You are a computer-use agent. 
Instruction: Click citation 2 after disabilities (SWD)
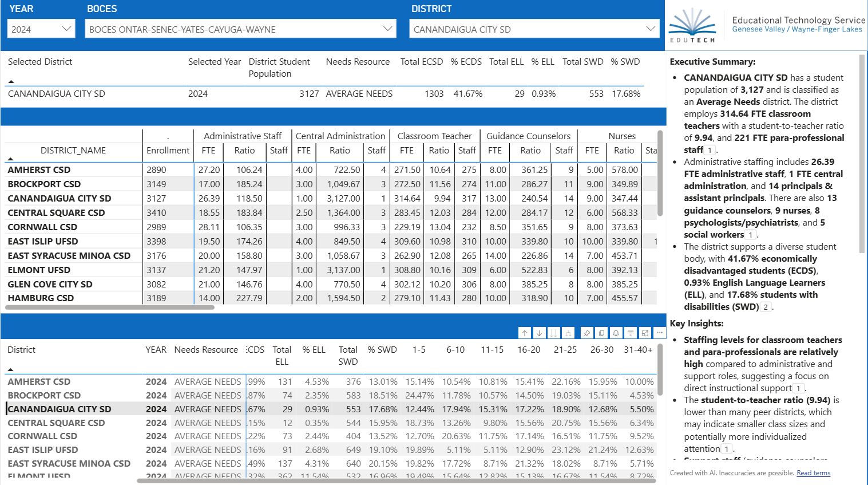click(x=766, y=307)
